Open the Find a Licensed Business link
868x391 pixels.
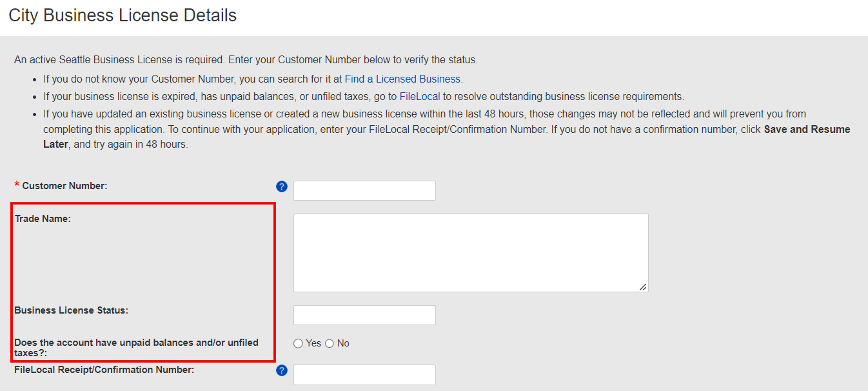(x=402, y=79)
